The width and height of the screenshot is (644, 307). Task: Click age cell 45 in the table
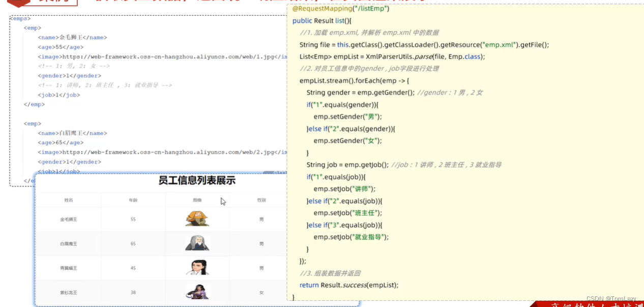(133, 268)
